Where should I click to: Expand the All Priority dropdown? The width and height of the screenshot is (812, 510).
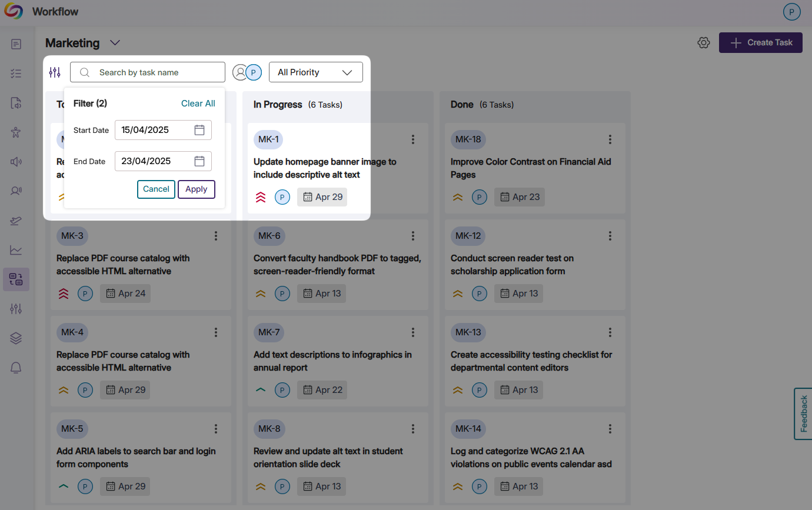point(315,72)
